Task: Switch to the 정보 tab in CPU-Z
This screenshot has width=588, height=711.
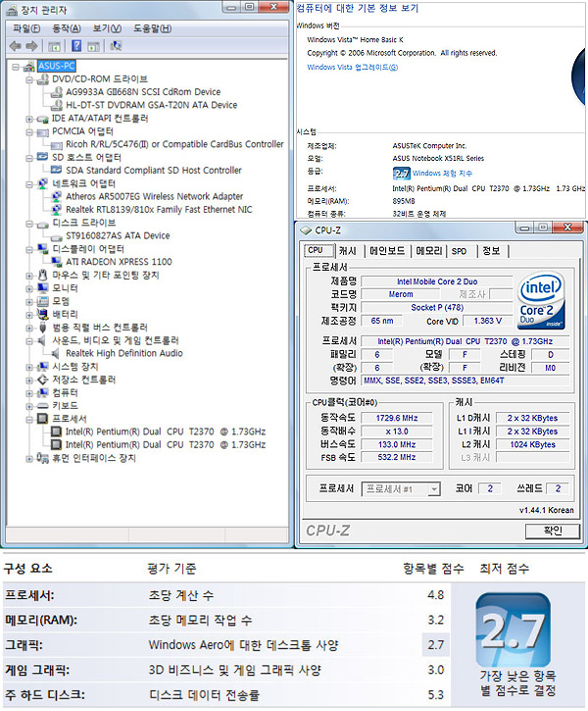Action: (491, 251)
